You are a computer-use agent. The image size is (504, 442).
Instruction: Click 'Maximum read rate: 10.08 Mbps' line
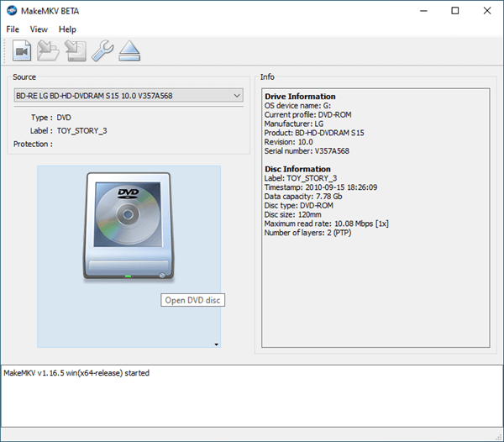326,224
